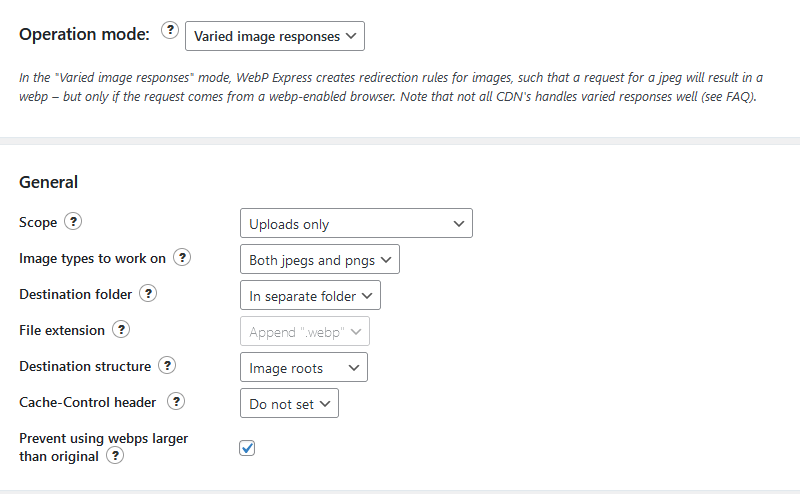Screen dimensions: 800x494
Task: Open the Varied image responses dropdown
Action: click(275, 36)
